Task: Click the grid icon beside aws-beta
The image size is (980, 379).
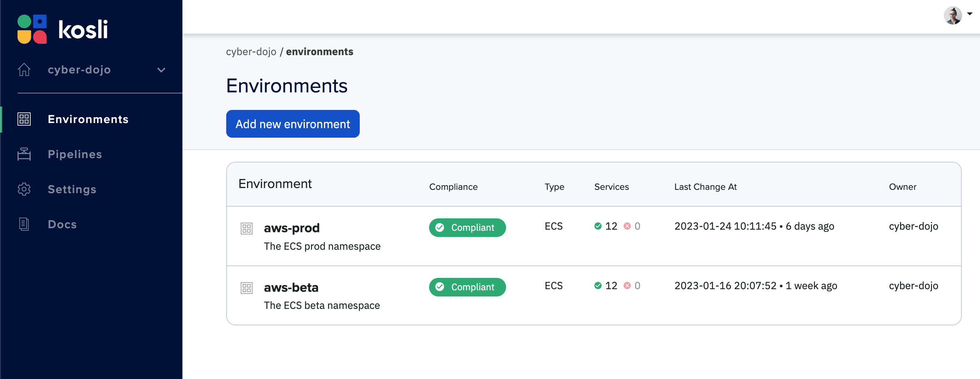Action: 247,288
